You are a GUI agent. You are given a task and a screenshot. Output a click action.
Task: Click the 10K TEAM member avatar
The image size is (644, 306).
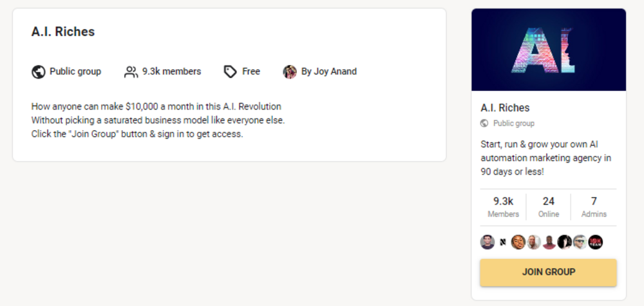tap(596, 242)
